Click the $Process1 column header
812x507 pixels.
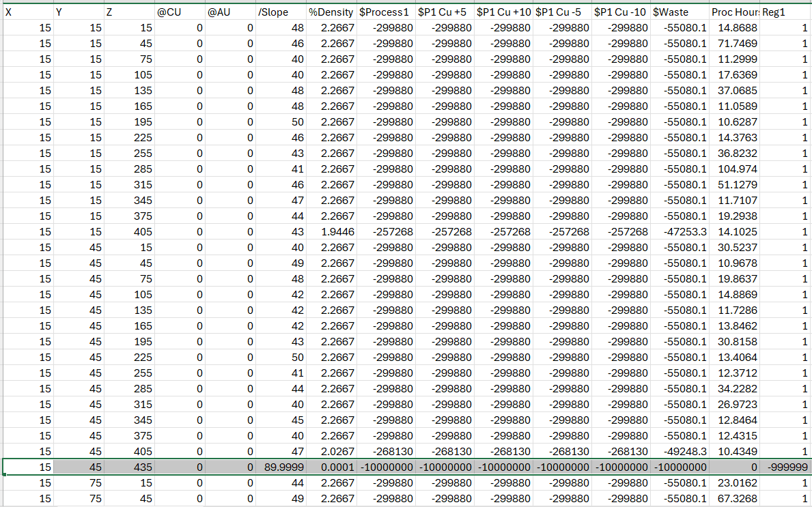(x=386, y=12)
